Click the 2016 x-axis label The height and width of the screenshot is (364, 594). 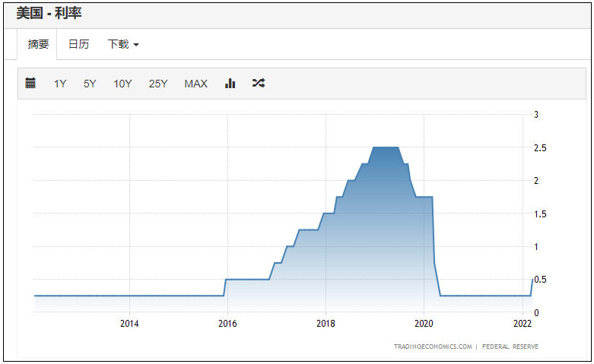pos(227,324)
